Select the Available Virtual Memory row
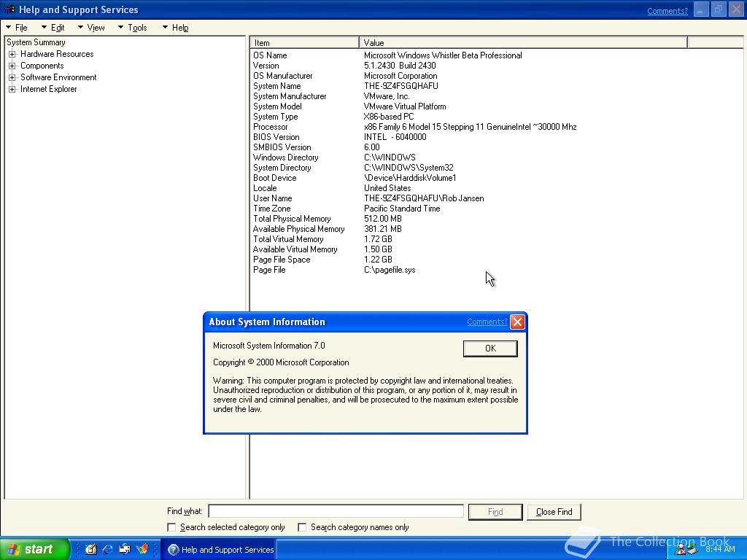The width and height of the screenshot is (747, 560). (x=322, y=249)
